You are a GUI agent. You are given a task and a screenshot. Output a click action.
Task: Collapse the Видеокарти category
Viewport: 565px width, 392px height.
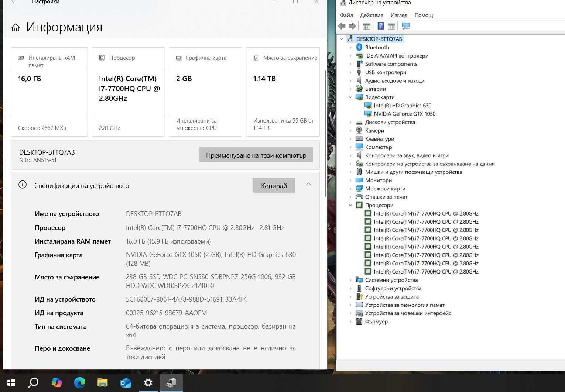tap(350, 97)
